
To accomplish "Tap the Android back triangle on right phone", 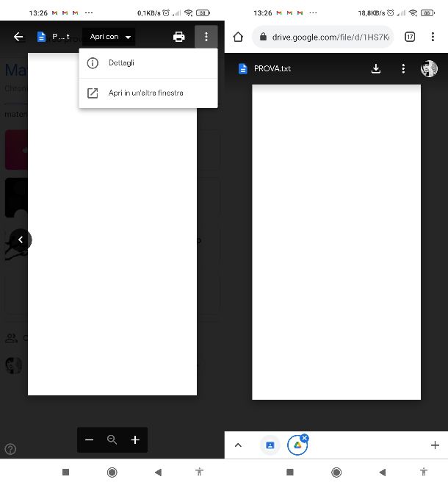I will tap(382, 473).
